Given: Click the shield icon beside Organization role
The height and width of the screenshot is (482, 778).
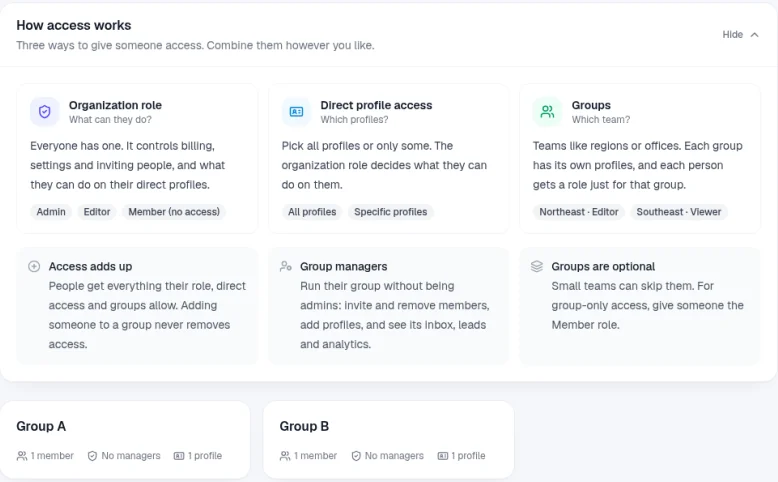Looking at the screenshot, I should click(x=45, y=112).
